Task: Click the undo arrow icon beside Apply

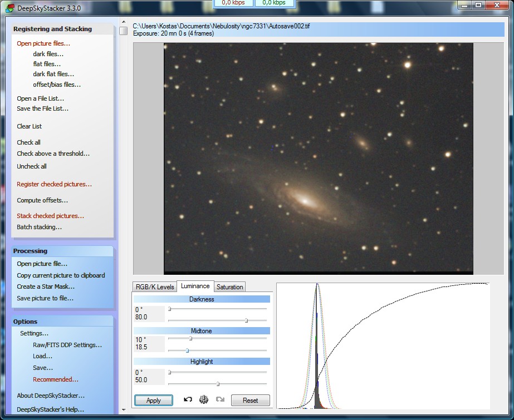Action: 188,400
